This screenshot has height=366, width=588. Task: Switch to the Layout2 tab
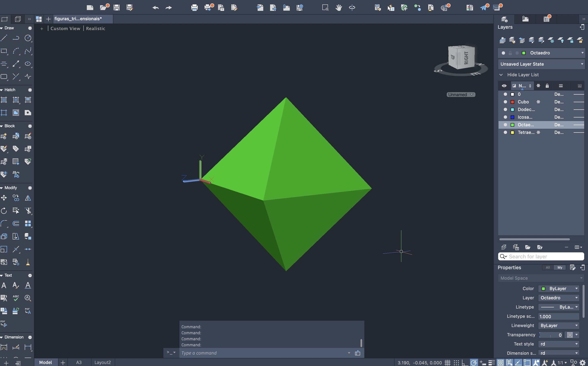tap(102, 362)
